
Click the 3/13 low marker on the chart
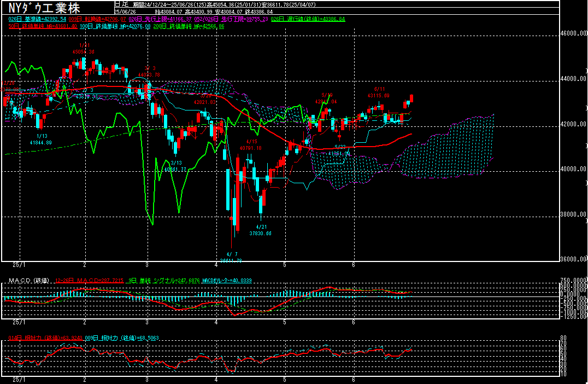[175, 166]
